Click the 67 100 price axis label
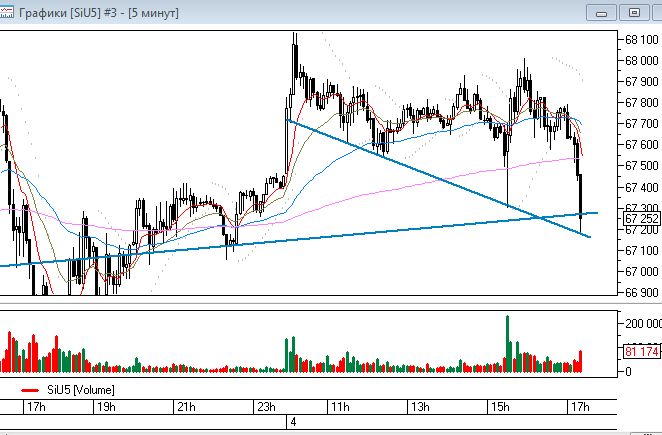 click(642, 250)
